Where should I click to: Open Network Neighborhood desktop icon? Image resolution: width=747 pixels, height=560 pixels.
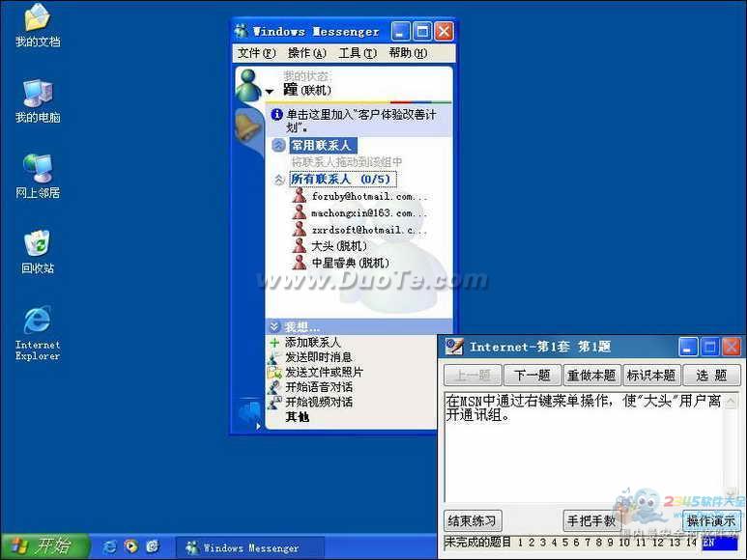38,177
